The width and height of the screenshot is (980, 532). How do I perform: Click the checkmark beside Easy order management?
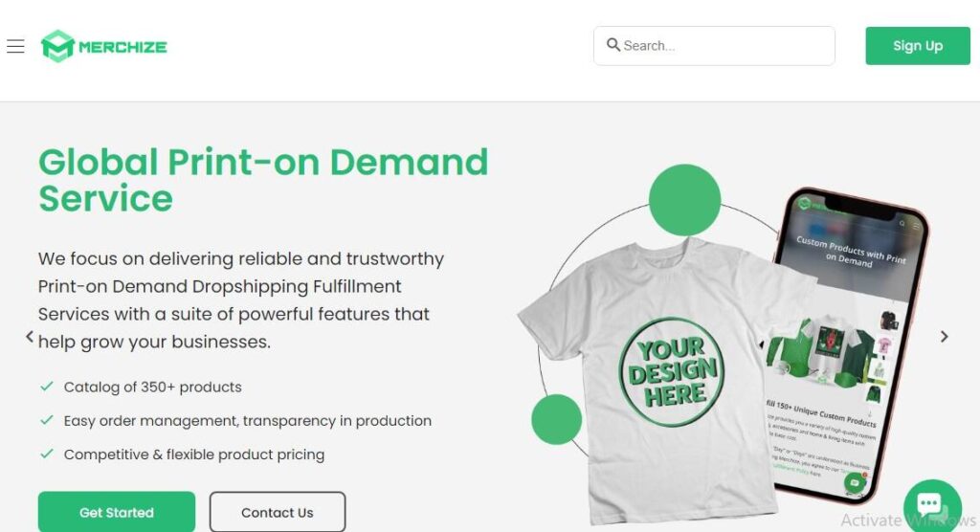click(46, 420)
